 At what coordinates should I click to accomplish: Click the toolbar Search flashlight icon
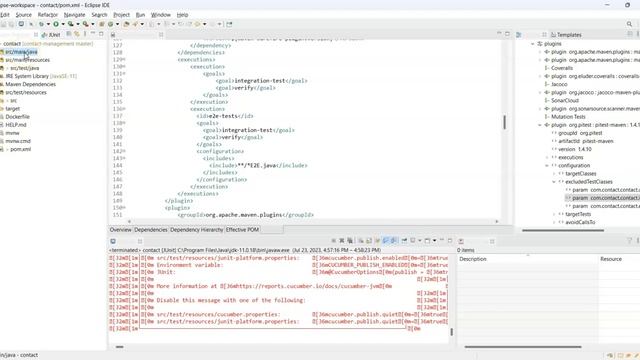tap(135, 24)
